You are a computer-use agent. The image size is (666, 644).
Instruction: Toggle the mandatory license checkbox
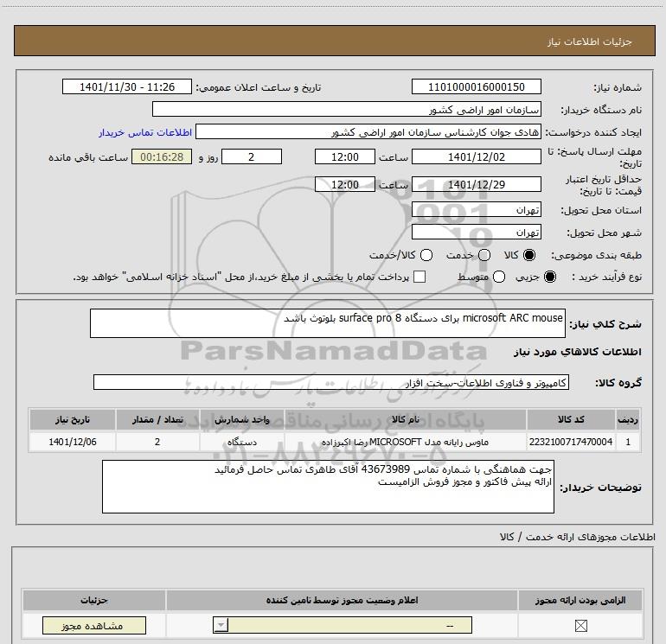[580, 625]
